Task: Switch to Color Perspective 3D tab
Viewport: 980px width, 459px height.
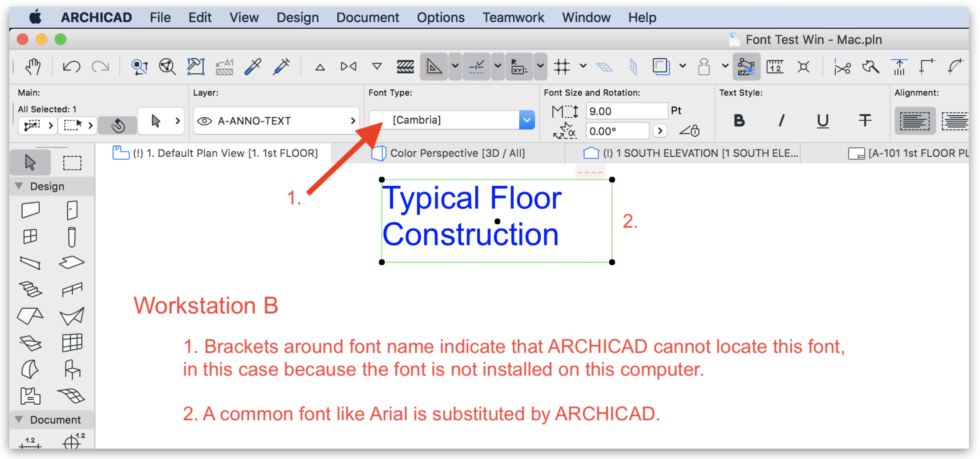Action: [448, 153]
